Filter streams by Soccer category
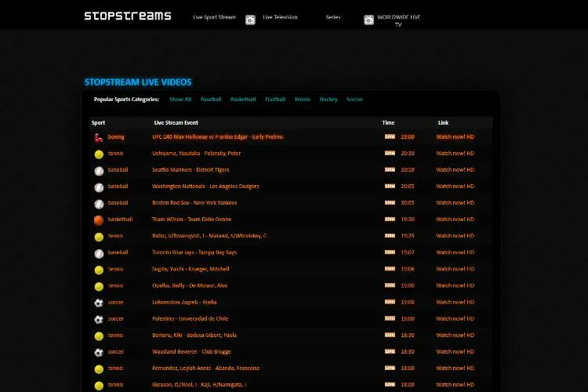 pos(354,100)
